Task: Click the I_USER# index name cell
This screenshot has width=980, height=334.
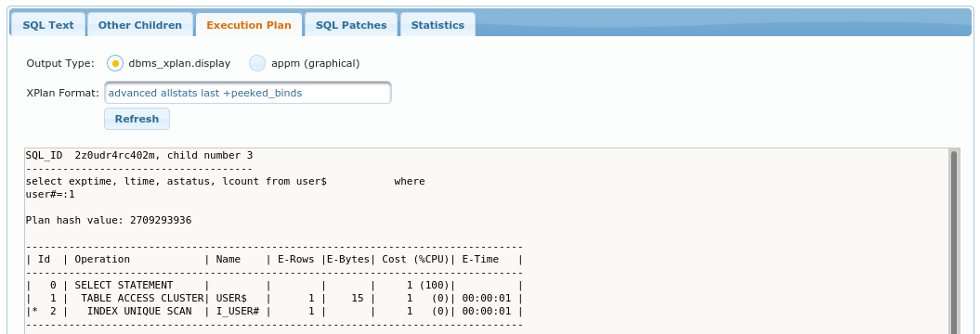Action: point(238,312)
